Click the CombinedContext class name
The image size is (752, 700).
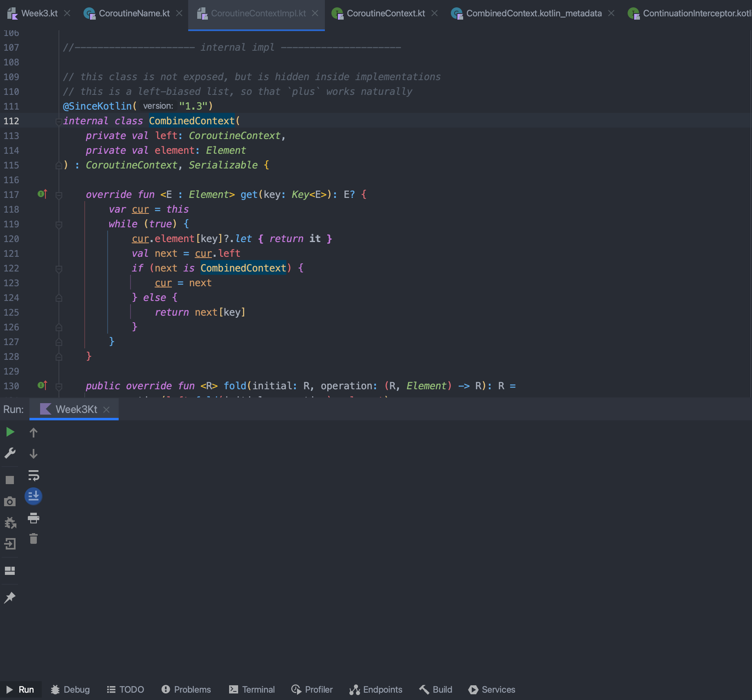(x=191, y=121)
